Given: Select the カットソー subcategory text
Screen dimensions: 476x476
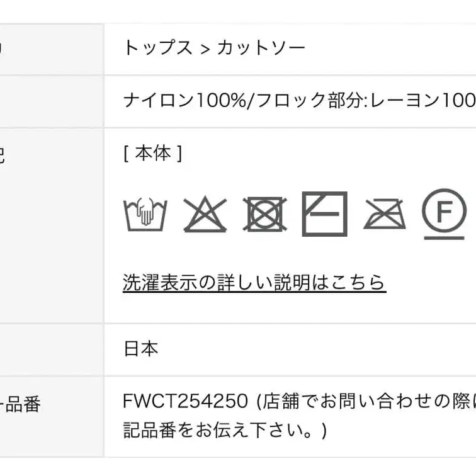Looking at the screenshot, I should [x=261, y=48].
